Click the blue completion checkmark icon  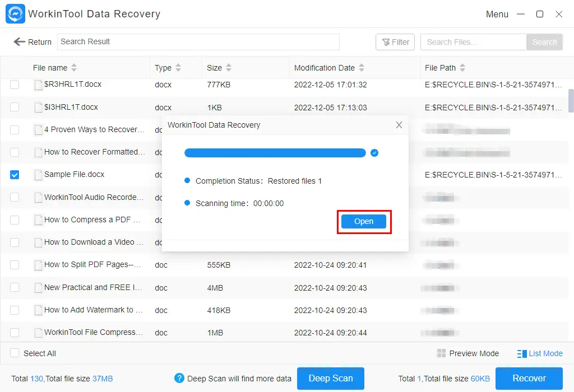click(374, 153)
